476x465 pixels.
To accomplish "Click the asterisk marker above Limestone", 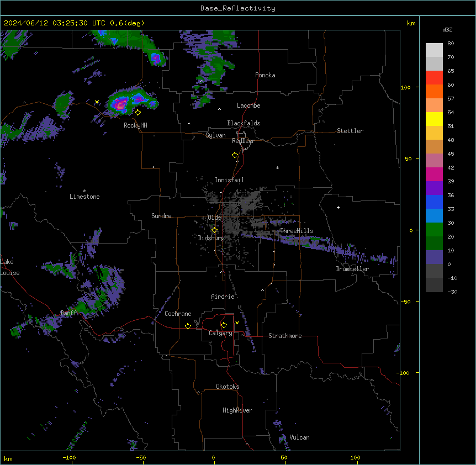I will (84, 191).
